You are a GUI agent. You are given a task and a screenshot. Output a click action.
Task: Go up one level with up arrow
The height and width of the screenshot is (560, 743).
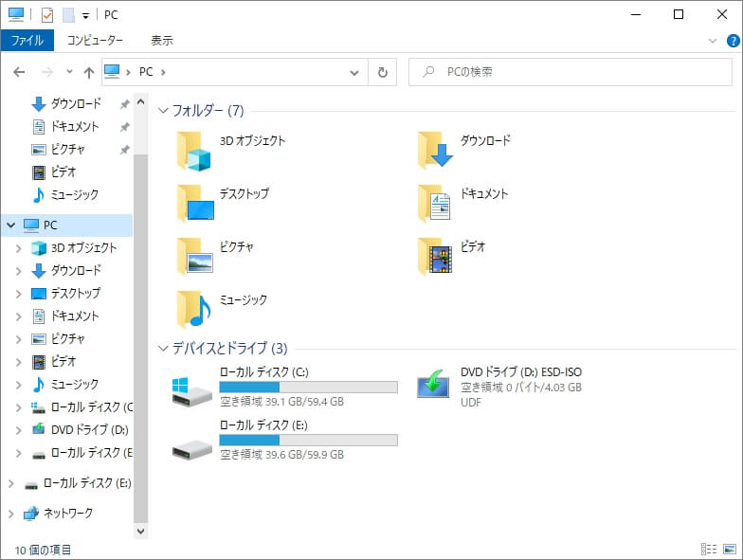click(x=89, y=72)
